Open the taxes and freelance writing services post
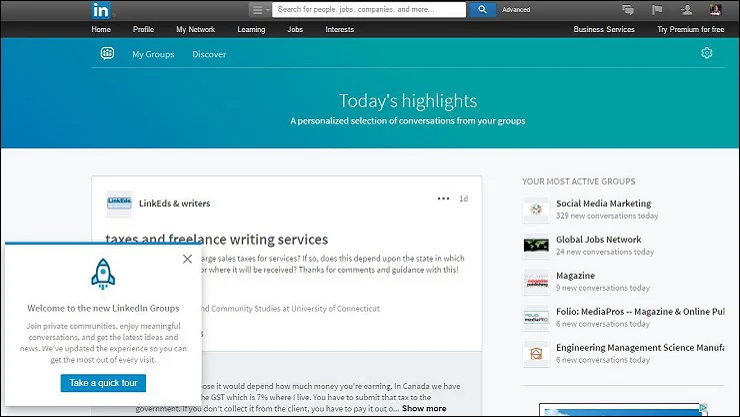 [217, 239]
